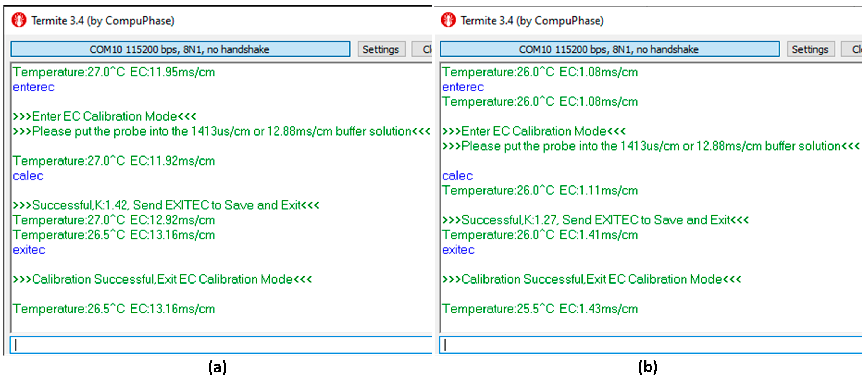Image resolution: width=868 pixels, height=382 pixels.
Task: Click the COM10 connection button in panel (a)
Action: 180,49
